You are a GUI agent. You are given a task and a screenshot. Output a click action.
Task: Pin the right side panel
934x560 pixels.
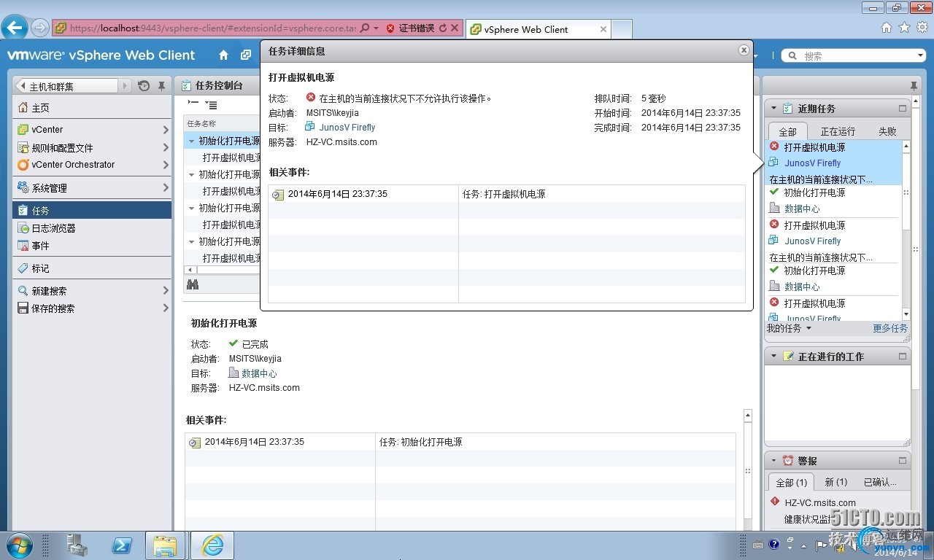[914, 86]
